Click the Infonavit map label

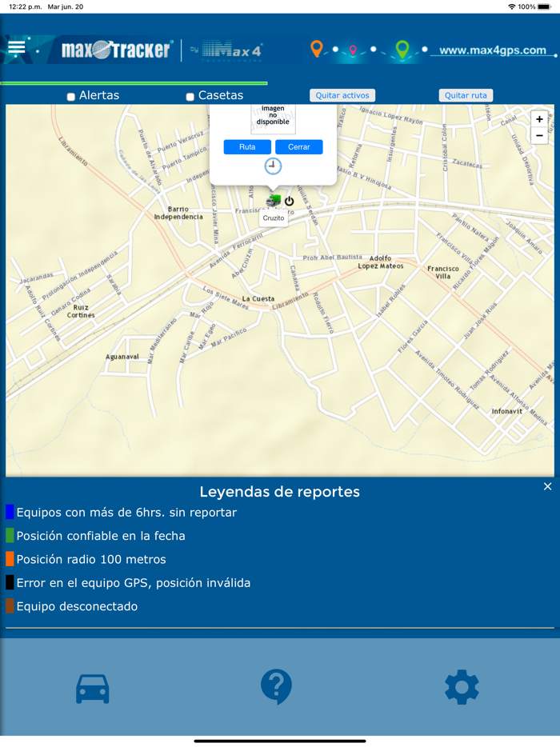tap(507, 411)
